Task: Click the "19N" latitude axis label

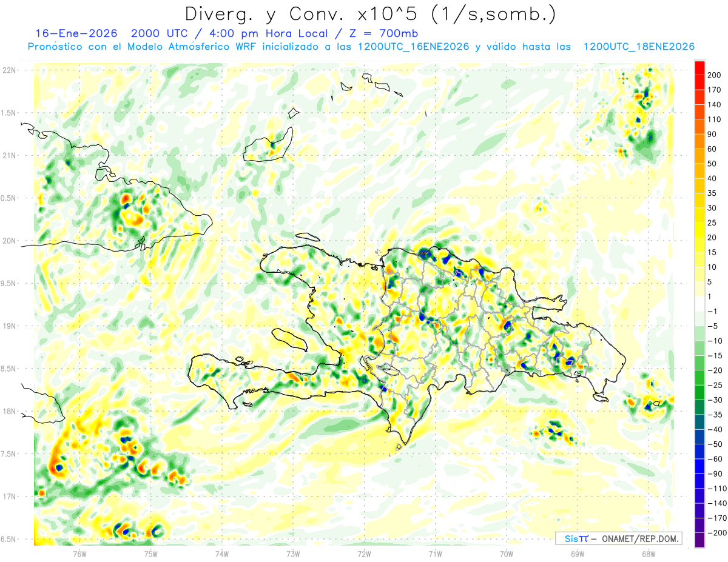Action: (x=8, y=326)
